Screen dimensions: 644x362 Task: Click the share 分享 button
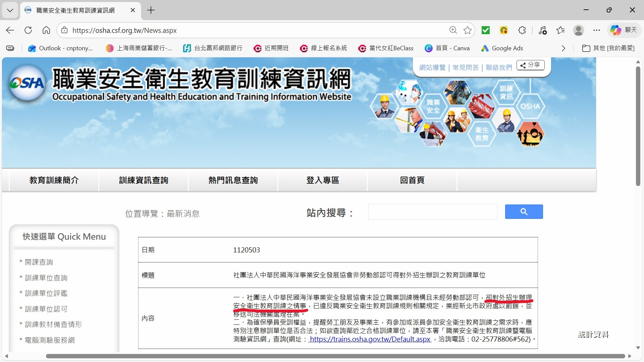530,65
